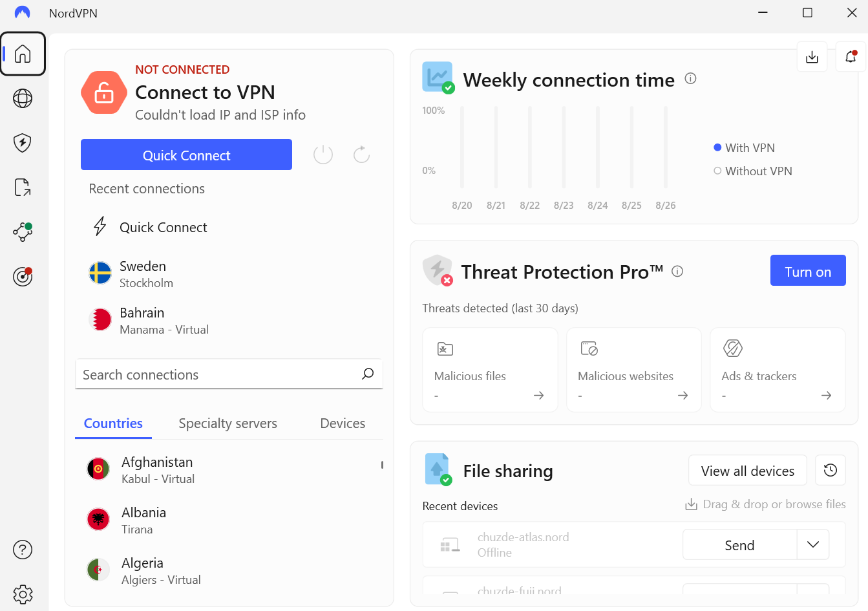Select recent Quick Connect entry

click(x=229, y=227)
